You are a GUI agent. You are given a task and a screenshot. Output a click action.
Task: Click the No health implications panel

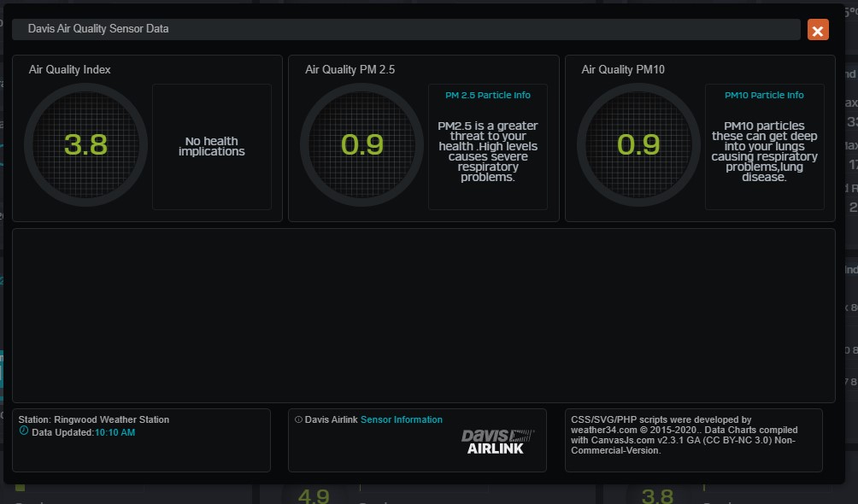click(212, 146)
